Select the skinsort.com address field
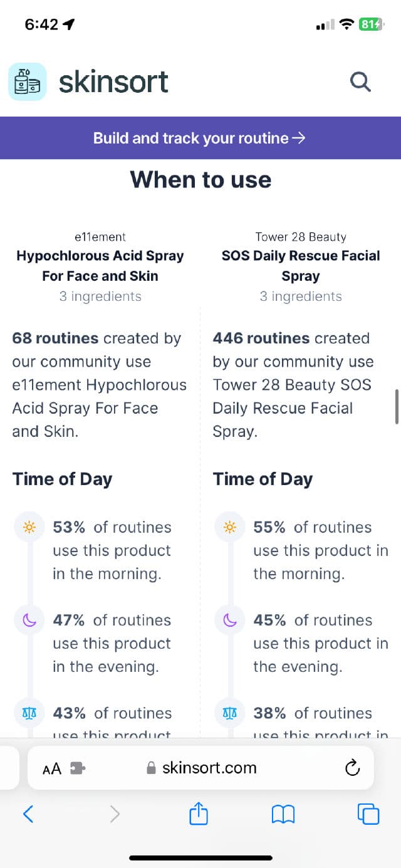This screenshot has width=401, height=868. pyautogui.click(x=209, y=768)
